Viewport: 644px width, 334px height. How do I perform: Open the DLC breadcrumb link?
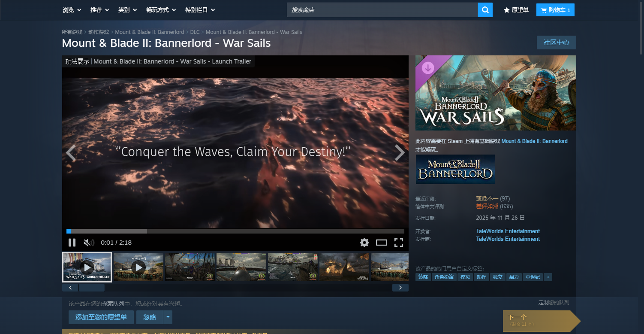(x=195, y=32)
